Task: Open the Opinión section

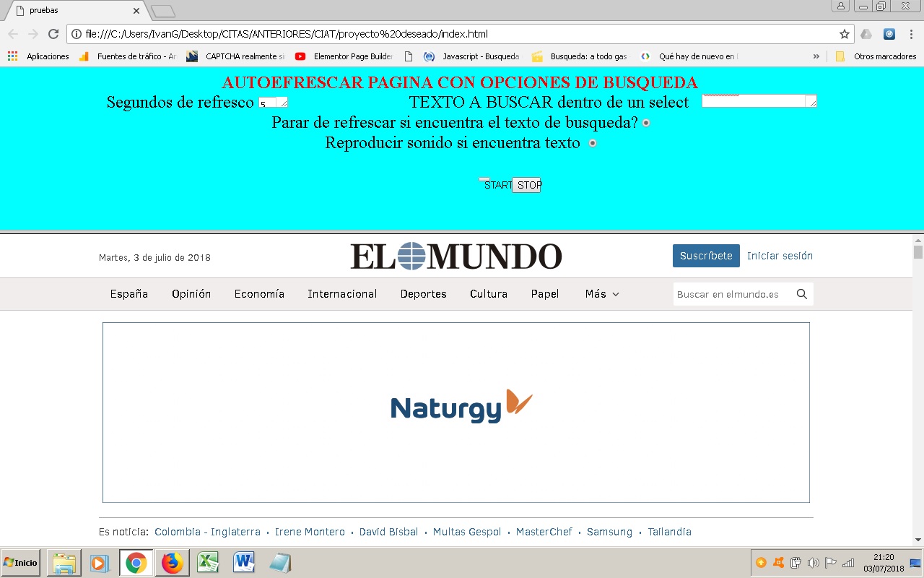Action: coord(191,294)
